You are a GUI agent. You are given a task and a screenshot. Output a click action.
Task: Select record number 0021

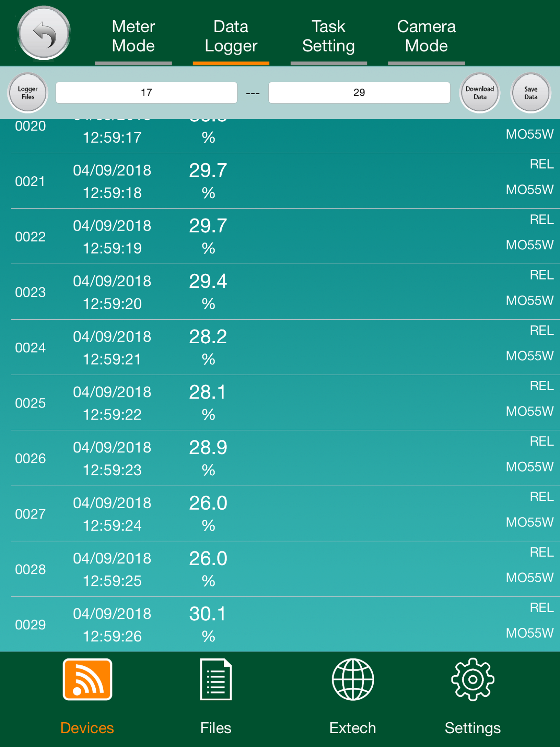coord(30,181)
